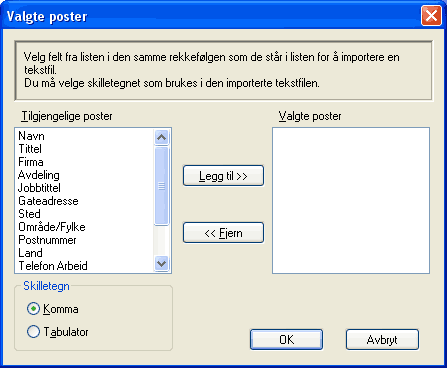The width and height of the screenshot is (447, 368).
Task: Close the Valgte poster dialog
Action: coord(431,16)
